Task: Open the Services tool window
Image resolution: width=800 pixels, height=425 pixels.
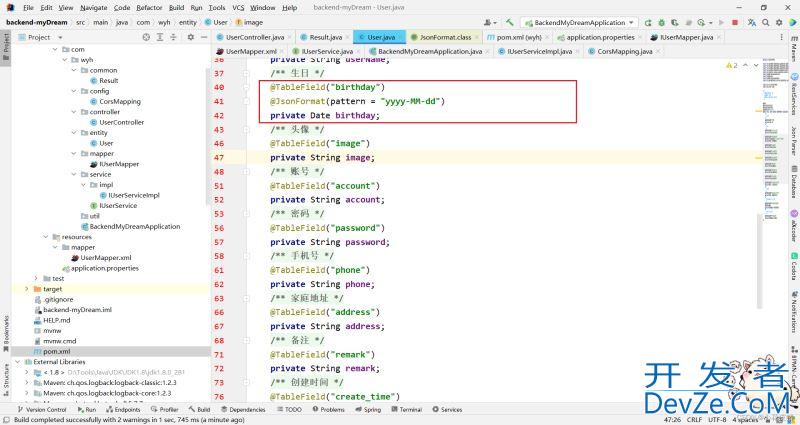Action: click(x=447, y=410)
